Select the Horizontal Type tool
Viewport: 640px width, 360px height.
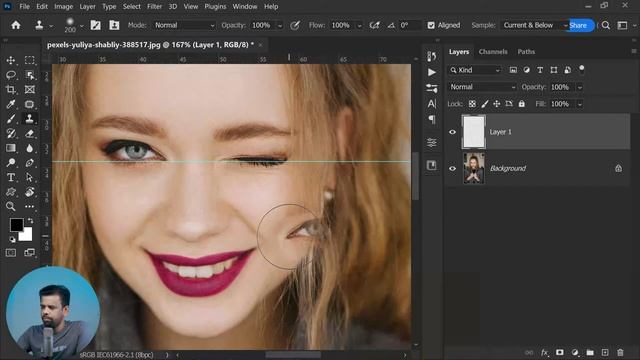11,178
